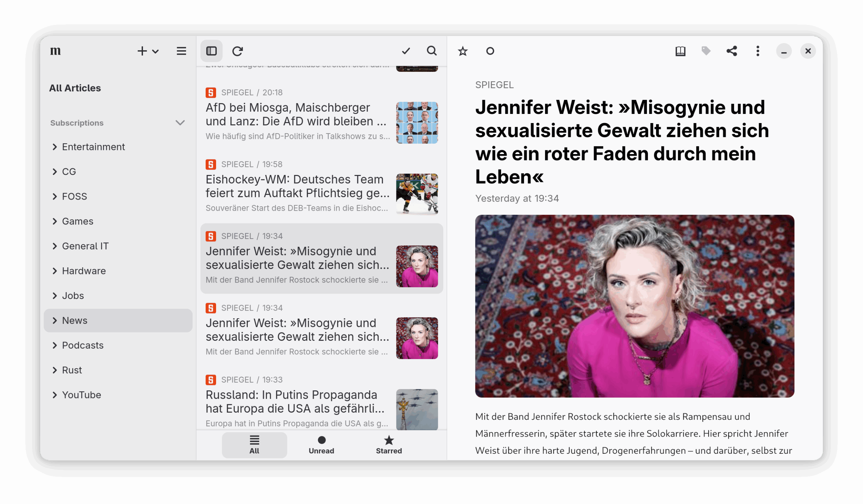Click SPIEGEL icon on the 19:58 item
863x504 pixels.
tap(211, 165)
